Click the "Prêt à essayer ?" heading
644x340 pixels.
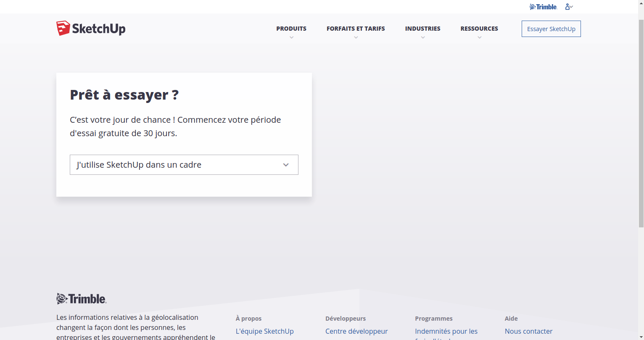[124, 95]
